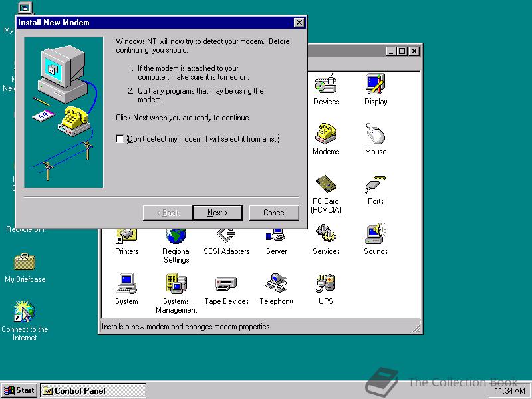
Task: Click Next in Install New Modem wizard
Action: coord(217,213)
